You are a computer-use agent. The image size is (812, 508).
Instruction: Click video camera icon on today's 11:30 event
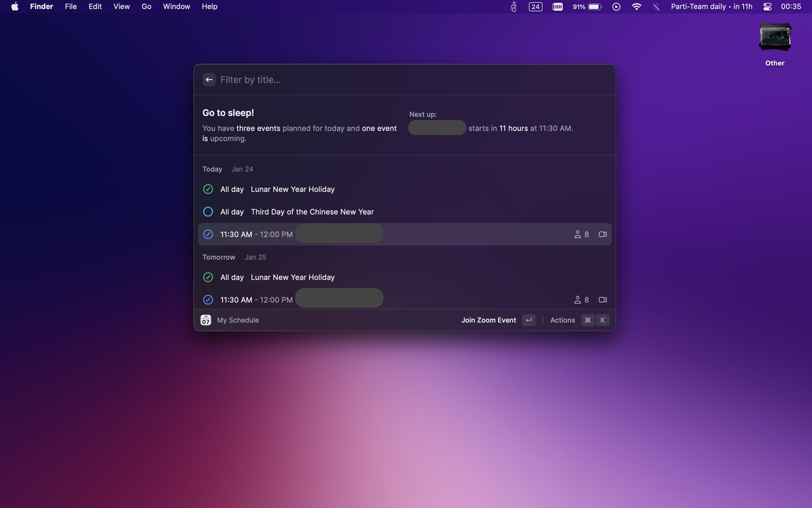tap(602, 234)
